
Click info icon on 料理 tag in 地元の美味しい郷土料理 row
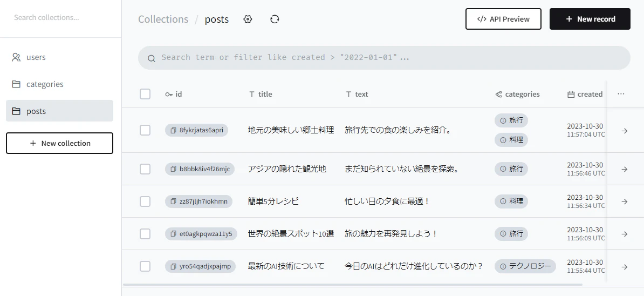[503, 140]
